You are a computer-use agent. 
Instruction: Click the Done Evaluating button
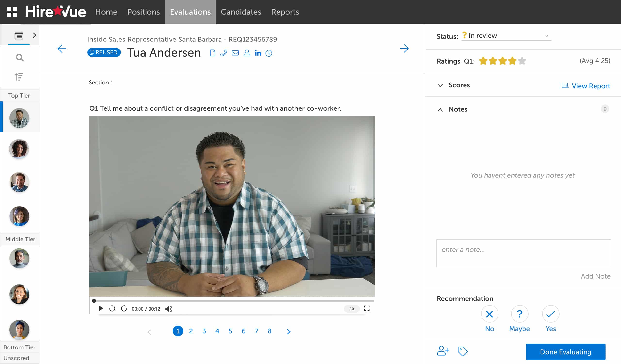pyautogui.click(x=565, y=352)
